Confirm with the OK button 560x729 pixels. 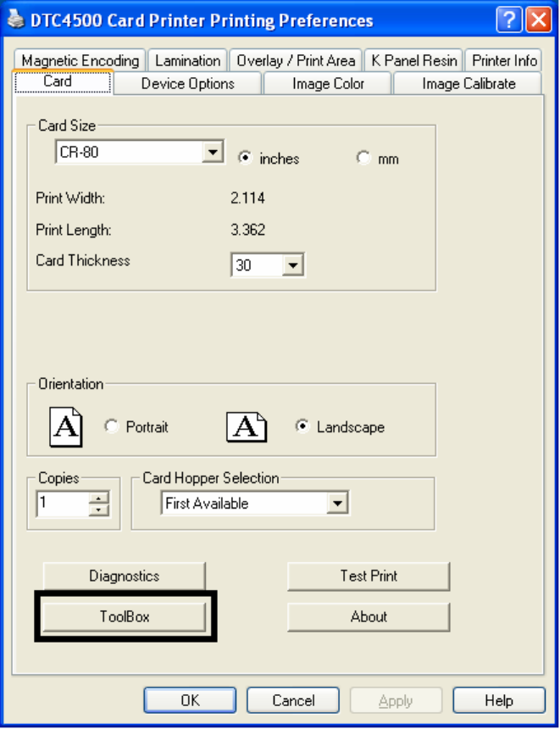[x=190, y=700]
